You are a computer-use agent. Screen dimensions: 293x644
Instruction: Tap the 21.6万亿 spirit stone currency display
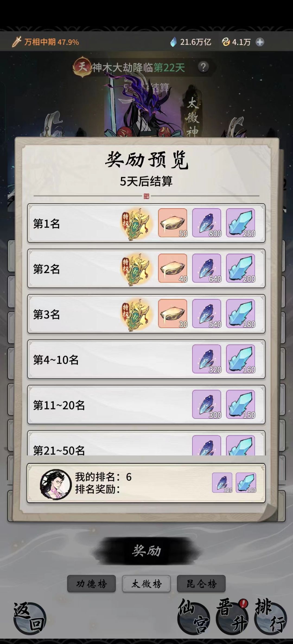coord(190,42)
